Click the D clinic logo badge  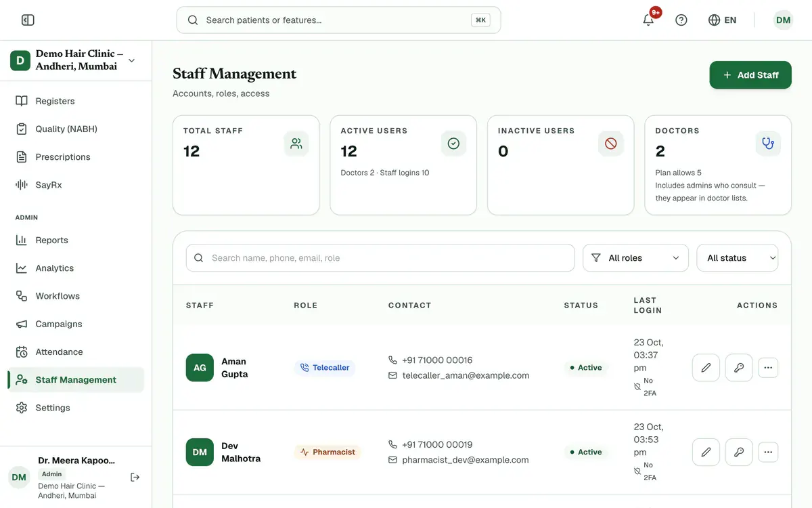(x=20, y=60)
